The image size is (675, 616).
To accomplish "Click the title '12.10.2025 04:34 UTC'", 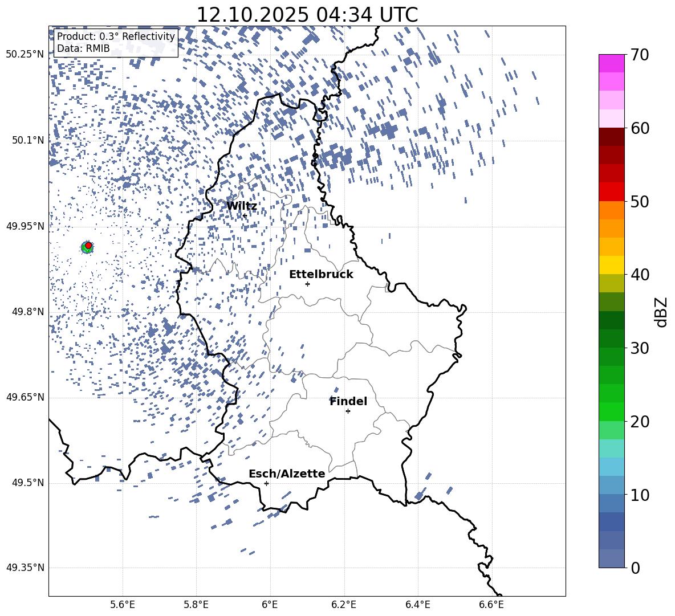I will click(307, 15).
